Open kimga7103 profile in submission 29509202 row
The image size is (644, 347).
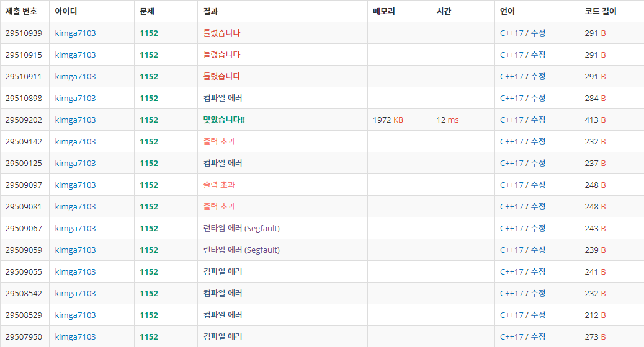click(x=75, y=120)
